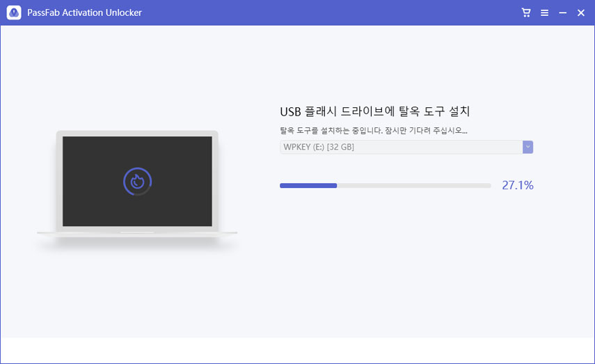The image size is (595, 364).
Task: Click the empty title bar area left of cart
Action: click(348, 13)
